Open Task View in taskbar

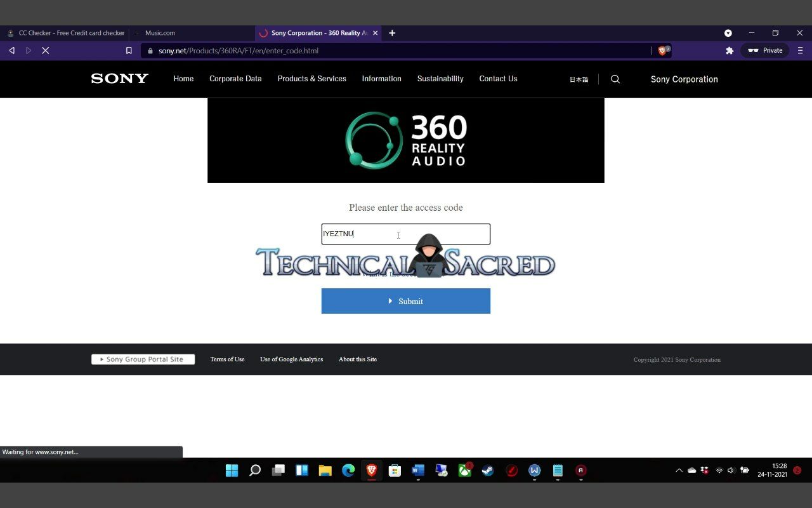point(278,471)
